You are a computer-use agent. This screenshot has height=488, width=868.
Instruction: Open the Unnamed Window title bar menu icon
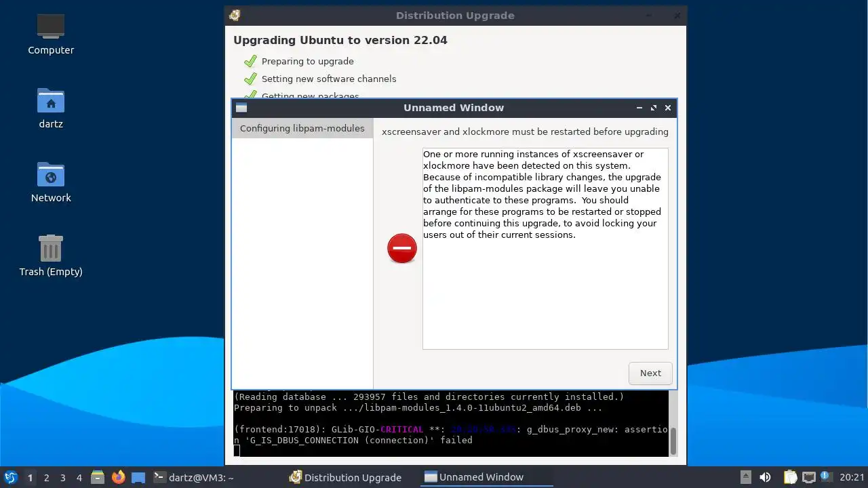[241, 108]
